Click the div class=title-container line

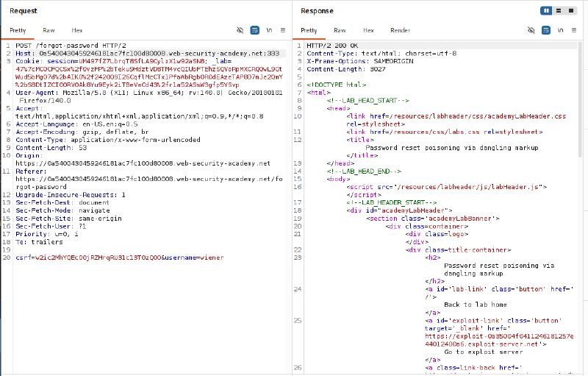click(458, 250)
